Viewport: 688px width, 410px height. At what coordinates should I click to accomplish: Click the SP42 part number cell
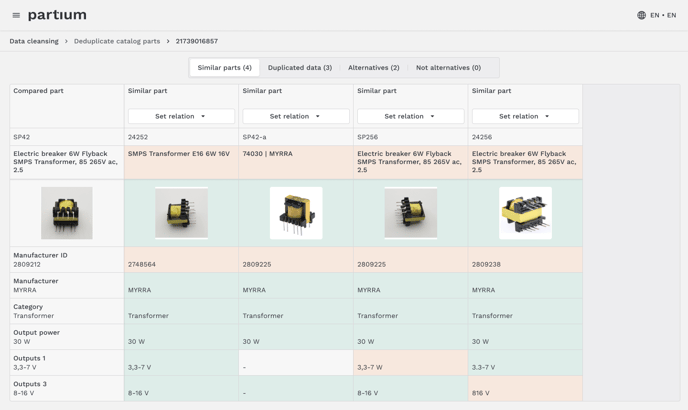point(67,137)
